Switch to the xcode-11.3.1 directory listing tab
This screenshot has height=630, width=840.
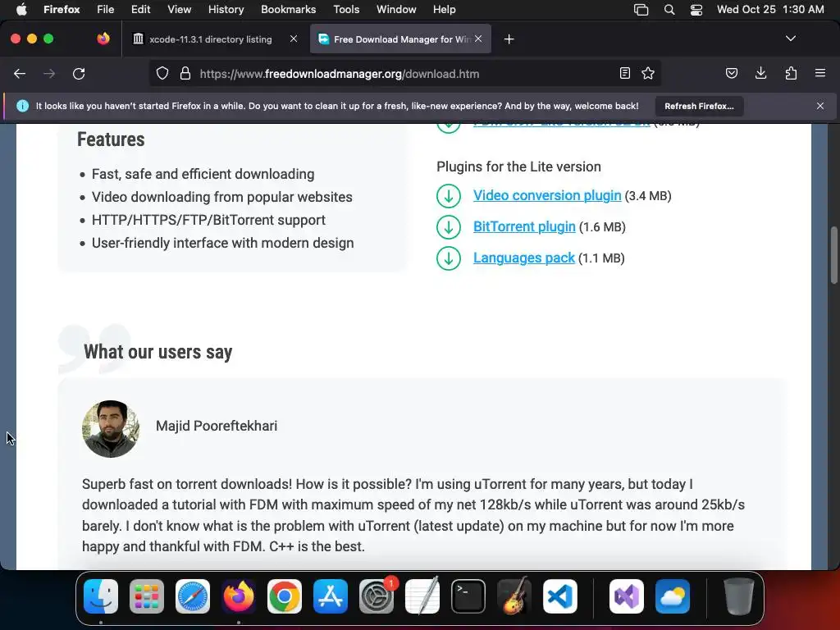point(211,39)
